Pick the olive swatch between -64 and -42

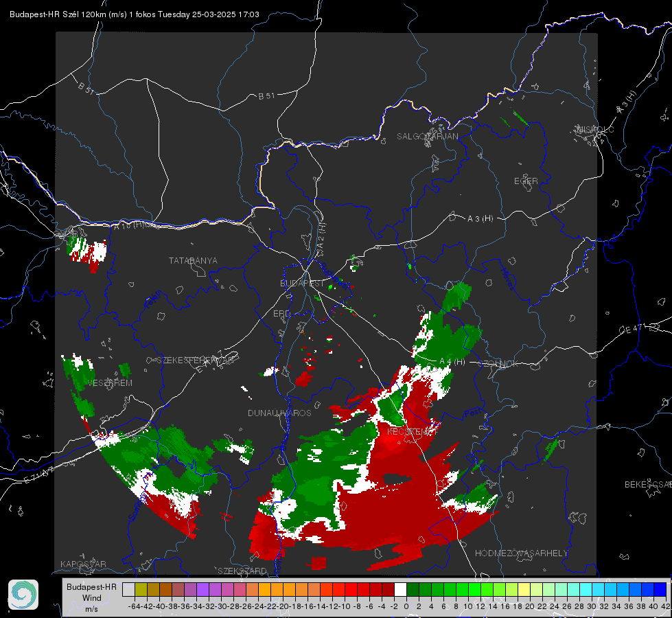point(141,589)
